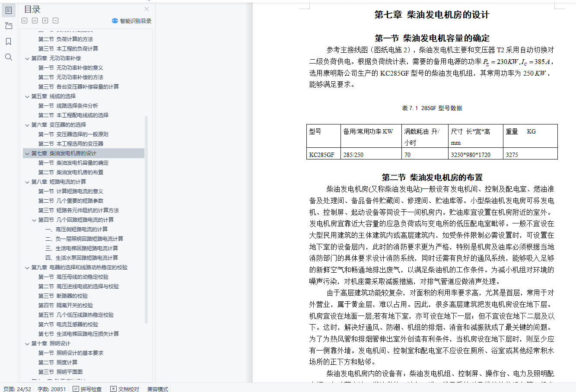Jump to 第三节 各台变压器补偿容量的计算
This screenshot has height=392, width=576.
(79, 87)
